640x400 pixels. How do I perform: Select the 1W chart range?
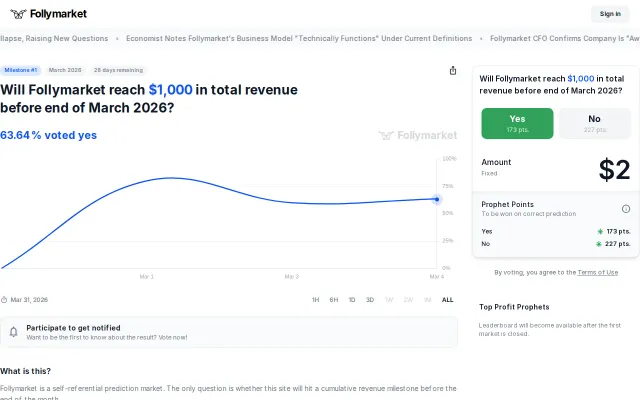(389, 300)
